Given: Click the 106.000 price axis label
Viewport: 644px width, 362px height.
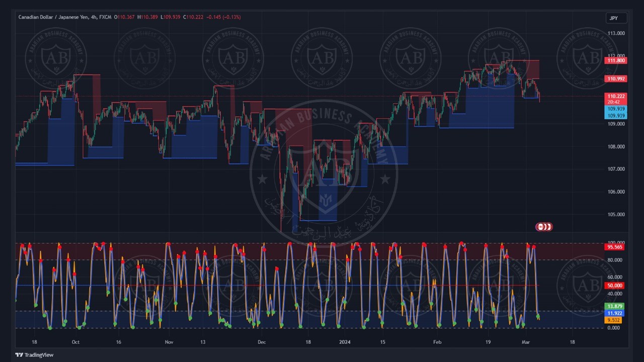Looking at the screenshot, I should point(616,192).
